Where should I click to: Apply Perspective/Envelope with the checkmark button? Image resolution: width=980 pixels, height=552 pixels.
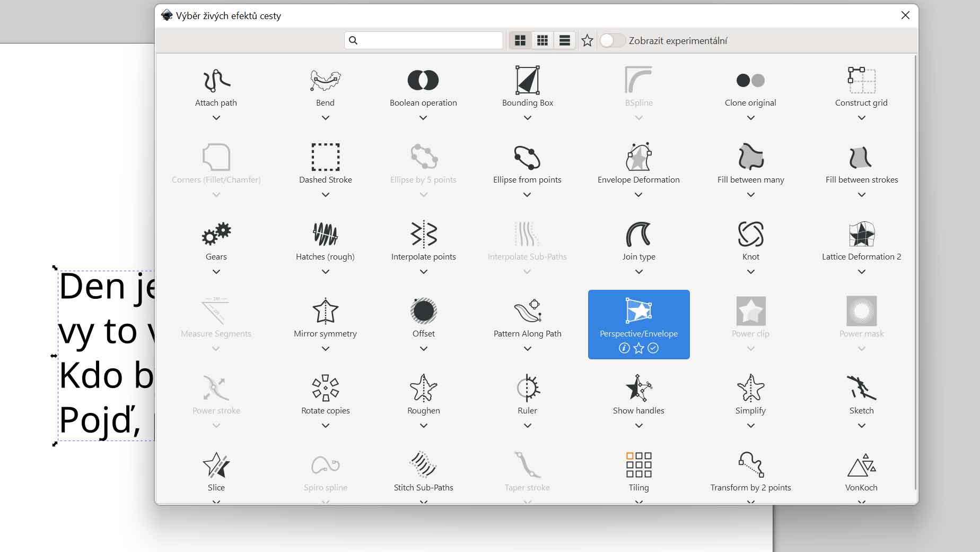point(653,348)
